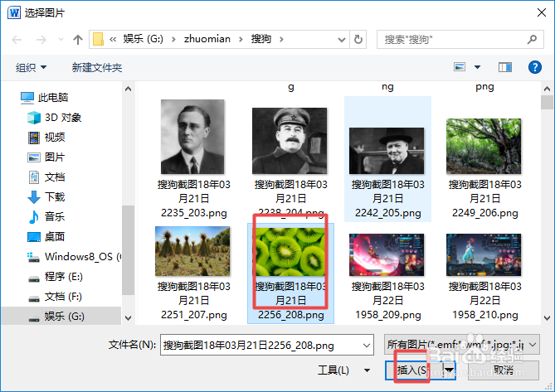Viewport: 555px width, 392px height.
Task: Click the 插入(S) button
Action: coord(413,370)
